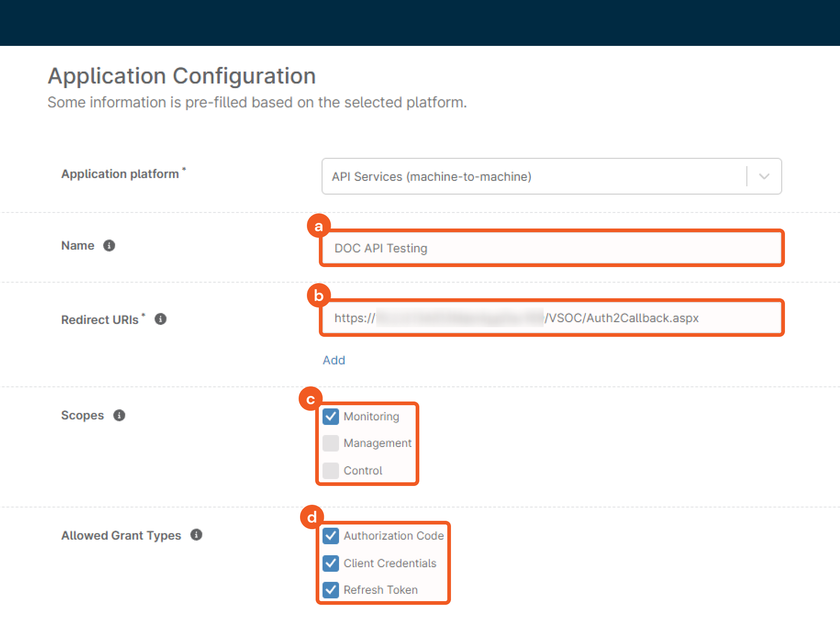Disable the Authorization Code grant type checkbox
Image resolution: width=840 pixels, height=636 pixels.
click(x=331, y=536)
